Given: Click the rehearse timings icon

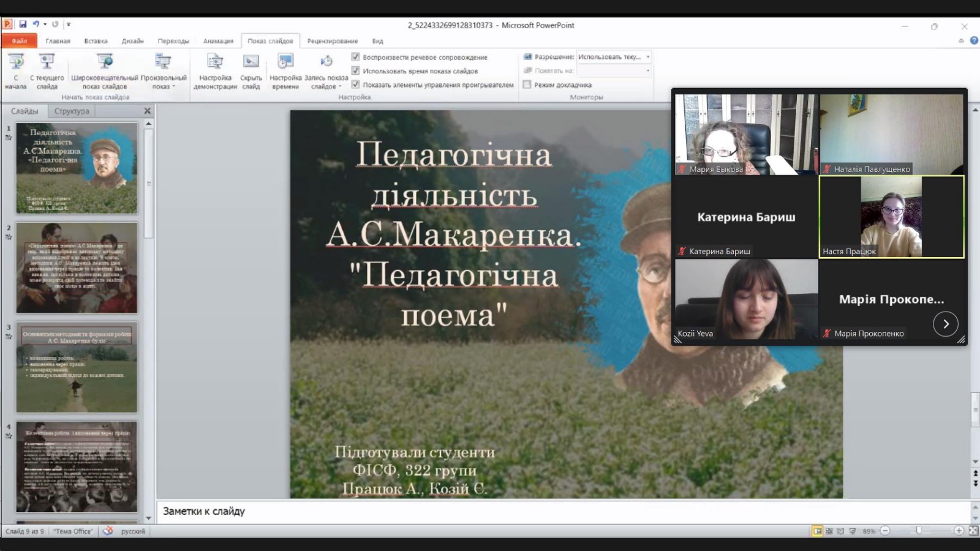Looking at the screenshot, I should coord(285,62).
